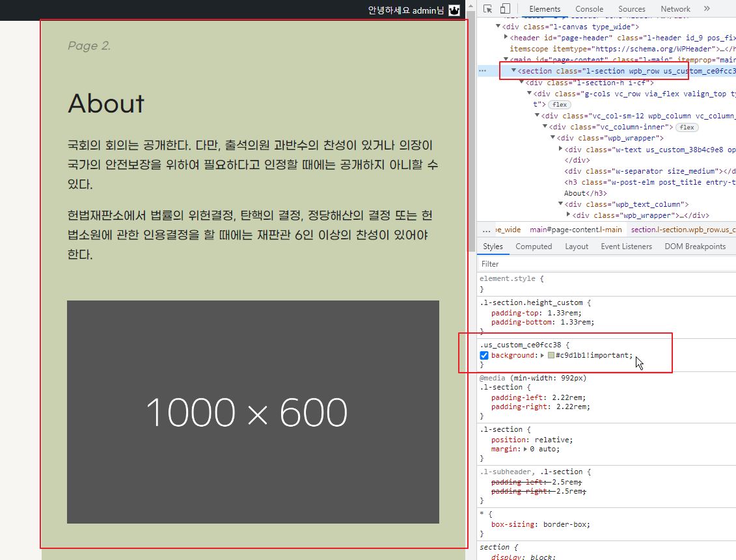This screenshot has height=560, width=736.
Task: Show more DevTools tabs chevron
Action: click(x=707, y=8)
